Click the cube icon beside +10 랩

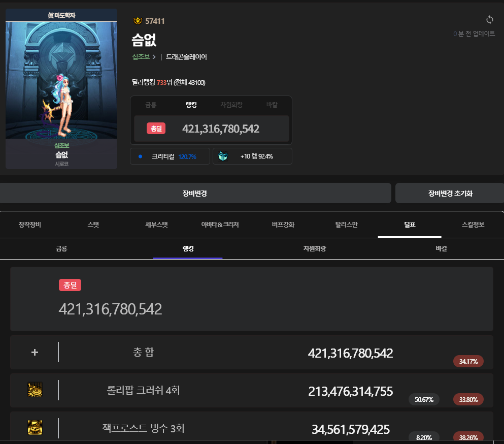click(x=223, y=156)
